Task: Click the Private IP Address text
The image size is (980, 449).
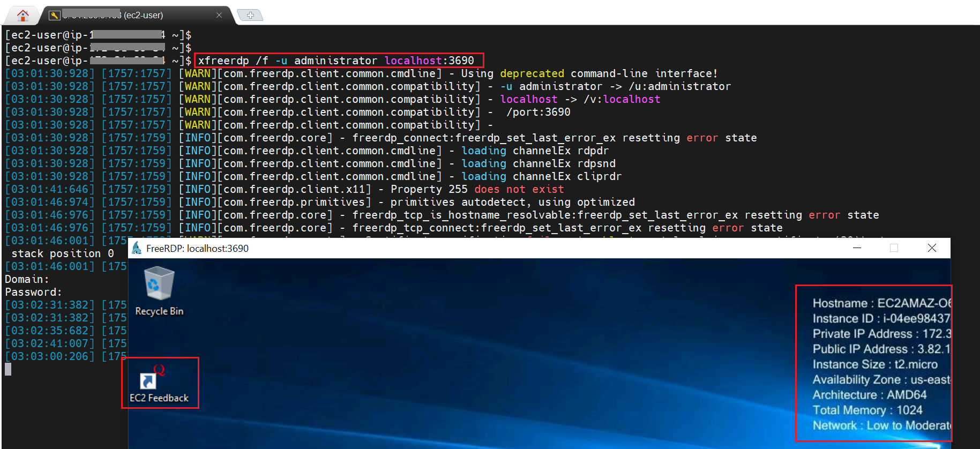Action: point(881,334)
